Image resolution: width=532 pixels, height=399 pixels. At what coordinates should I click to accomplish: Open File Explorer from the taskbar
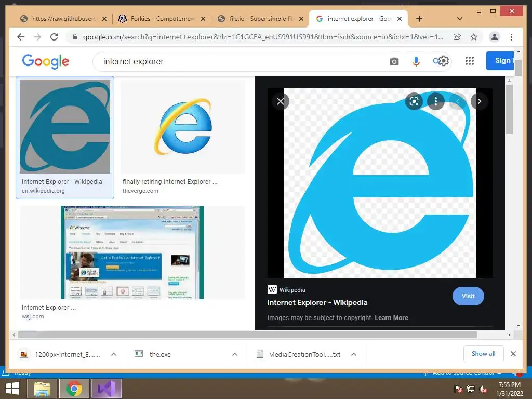coord(42,389)
